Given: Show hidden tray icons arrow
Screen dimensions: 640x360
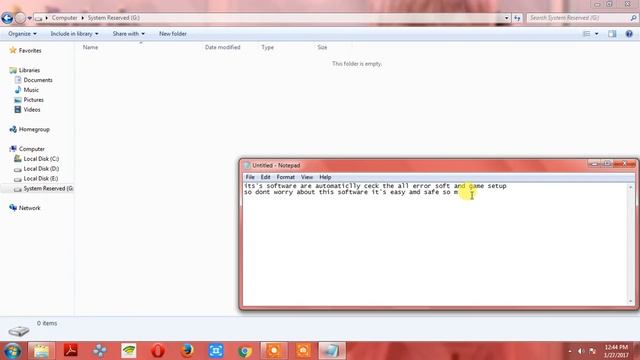Looking at the screenshot, I should click(x=570, y=351).
